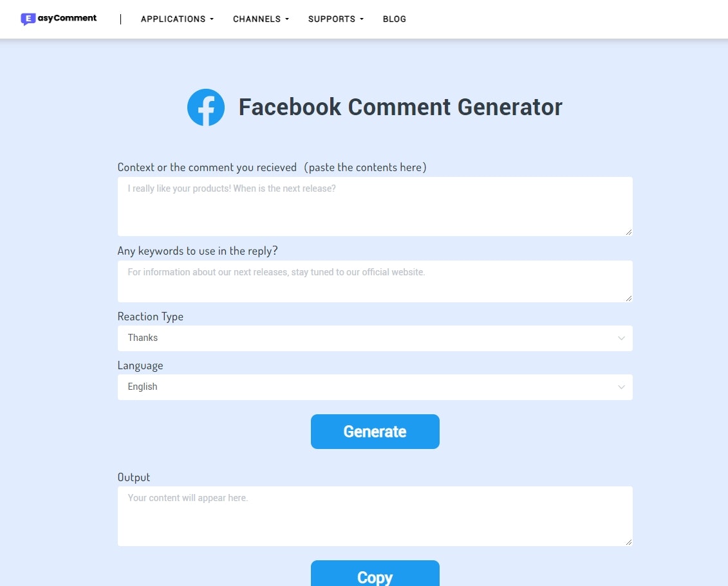Open the APPLICATIONS menu

tap(173, 19)
